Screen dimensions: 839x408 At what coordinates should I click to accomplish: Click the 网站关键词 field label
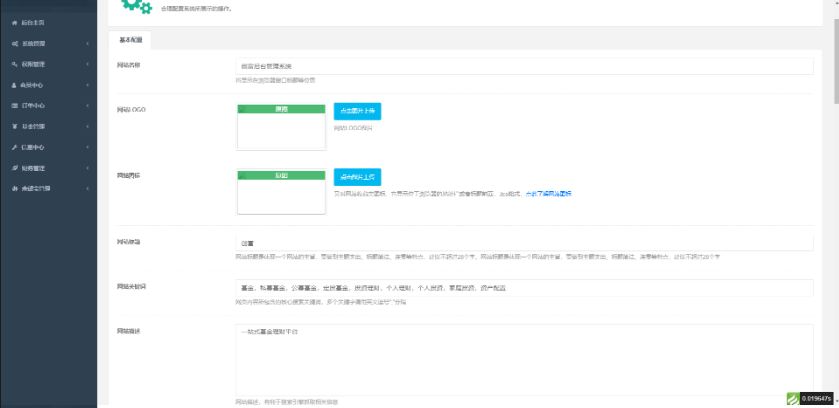132,287
